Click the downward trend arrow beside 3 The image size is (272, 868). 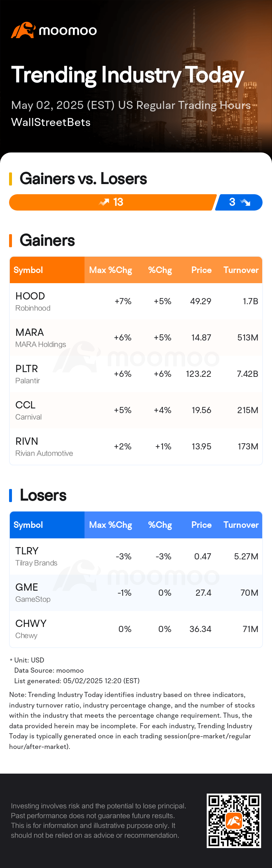(246, 202)
